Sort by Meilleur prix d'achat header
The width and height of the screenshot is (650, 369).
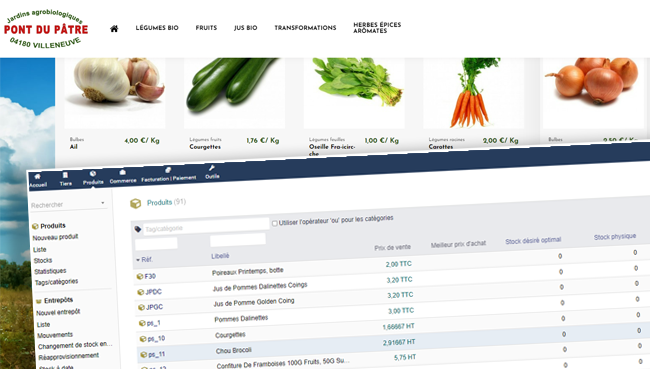tap(458, 244)
